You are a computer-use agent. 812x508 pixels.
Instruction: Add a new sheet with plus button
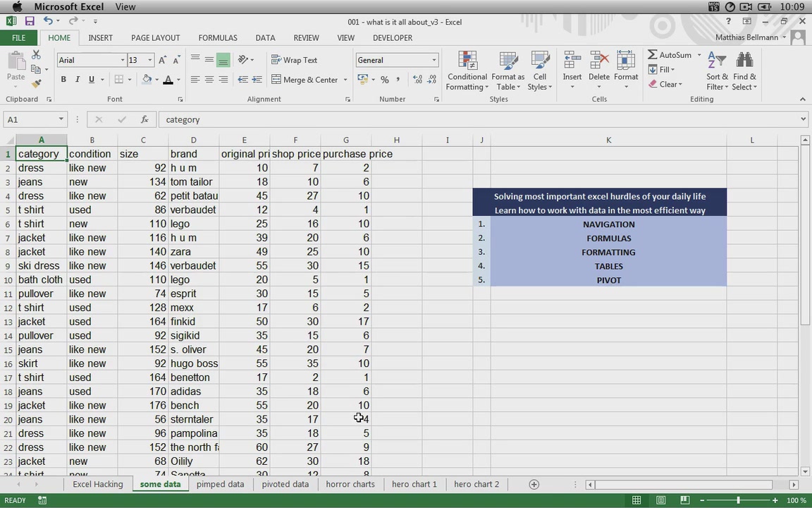(x=534, y=484)
